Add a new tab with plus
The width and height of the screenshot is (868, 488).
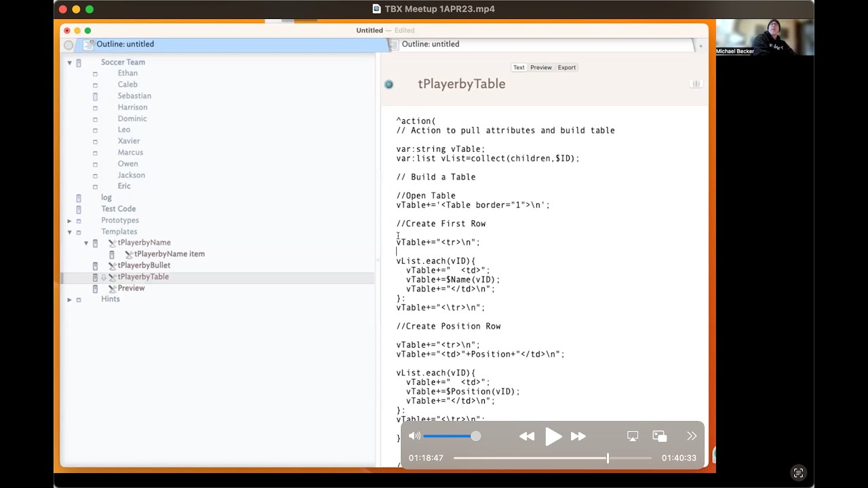pyautogui.click(x=701, y=45)
